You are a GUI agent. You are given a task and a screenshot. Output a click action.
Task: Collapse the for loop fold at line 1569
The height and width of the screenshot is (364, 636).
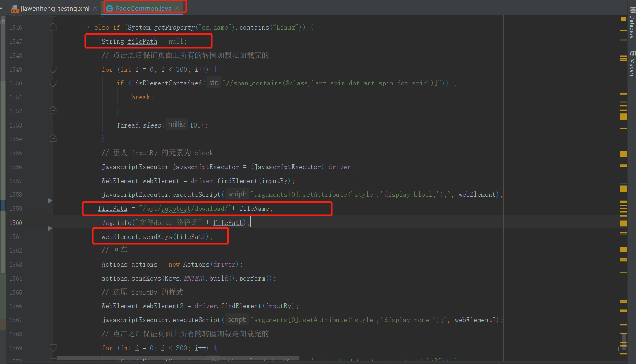click(x=53, y=348)
